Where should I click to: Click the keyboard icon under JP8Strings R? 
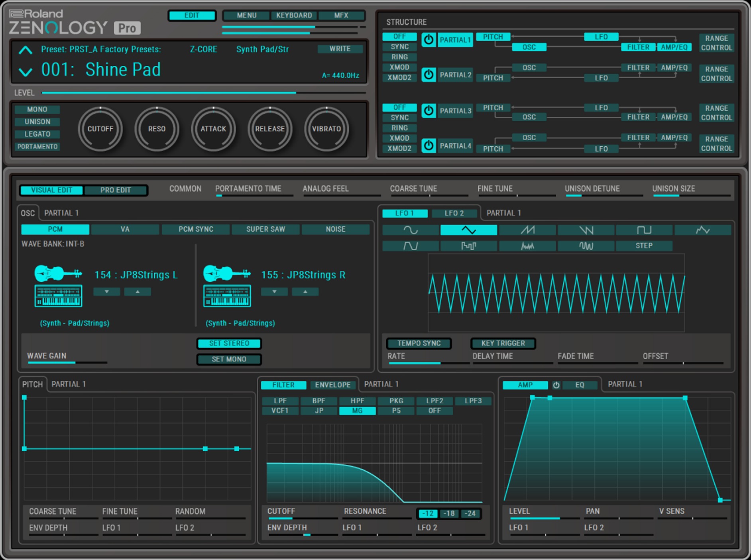(x=227, y=296)
